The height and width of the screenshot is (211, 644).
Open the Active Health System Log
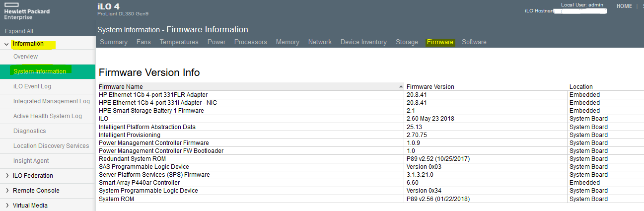click(48, 116)
